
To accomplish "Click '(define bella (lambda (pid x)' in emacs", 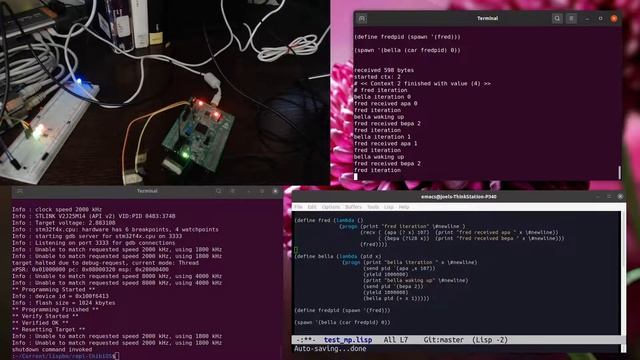I will click(x=338, y=256).
